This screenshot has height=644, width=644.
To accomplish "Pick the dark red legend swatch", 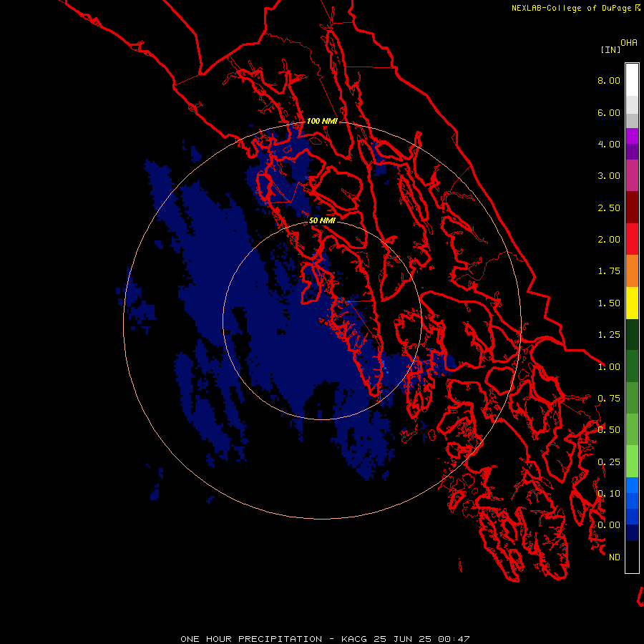I will [x=632, y=208].
